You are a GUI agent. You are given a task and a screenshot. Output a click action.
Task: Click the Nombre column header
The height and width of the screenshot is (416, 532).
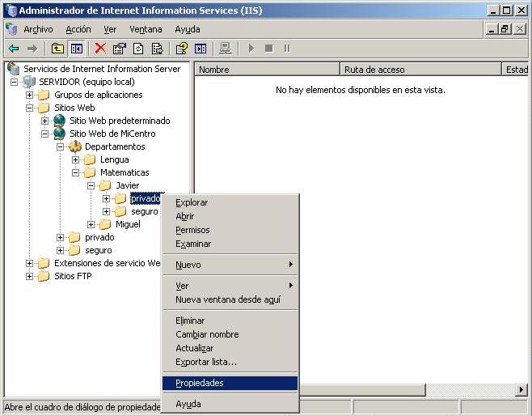267,70
